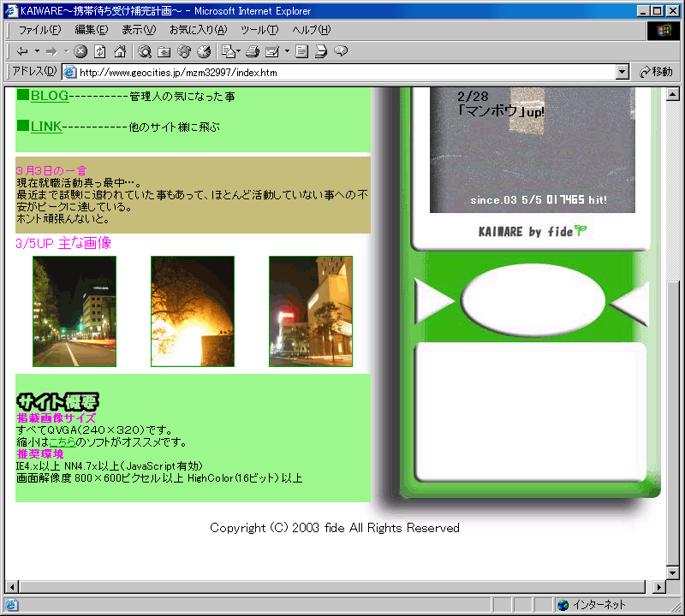685x616 pixels.
Task: Click the horizontal scrollbar left arrow
Action: pos(12,587)
